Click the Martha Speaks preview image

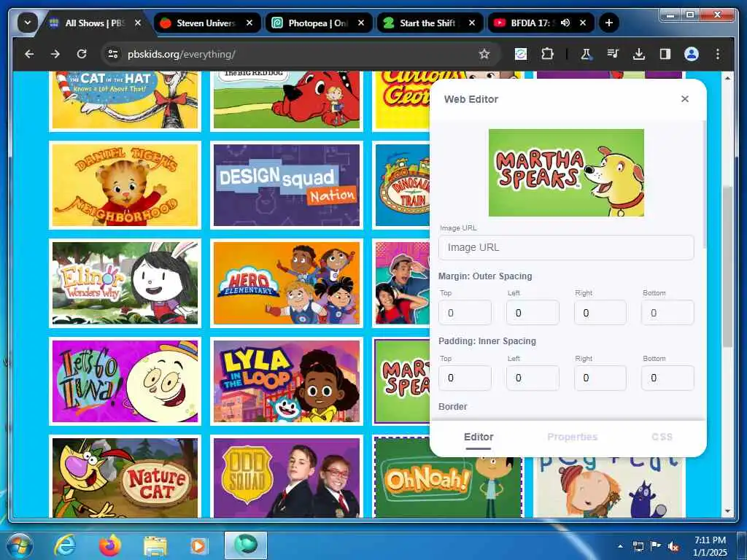point(566,172)
